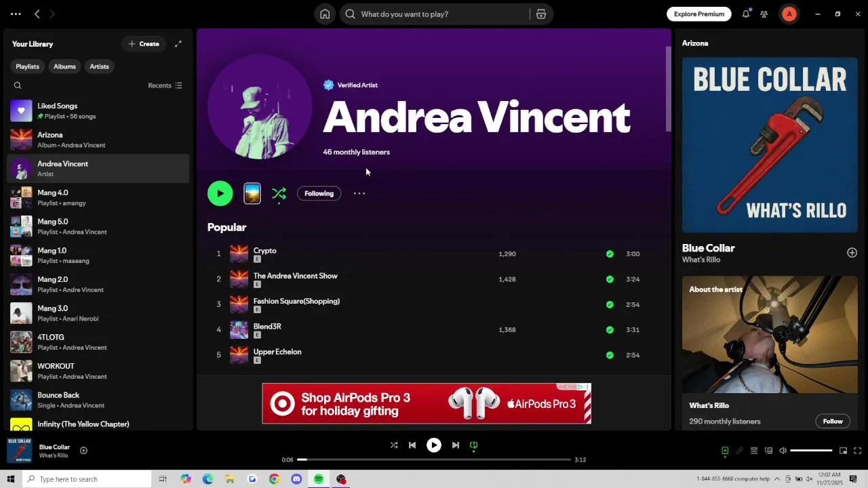Open What's Rillo link in now playing bar

coord(54,455)
